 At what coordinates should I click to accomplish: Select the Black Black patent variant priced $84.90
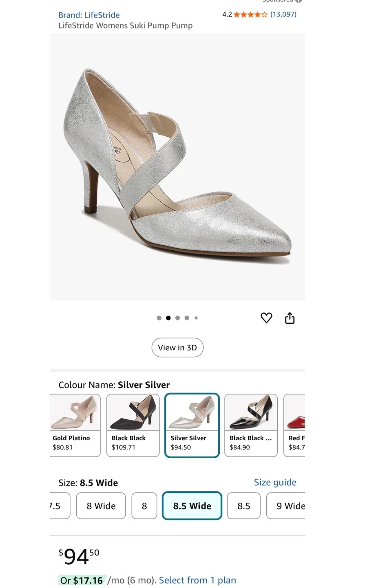pos(250,425)
